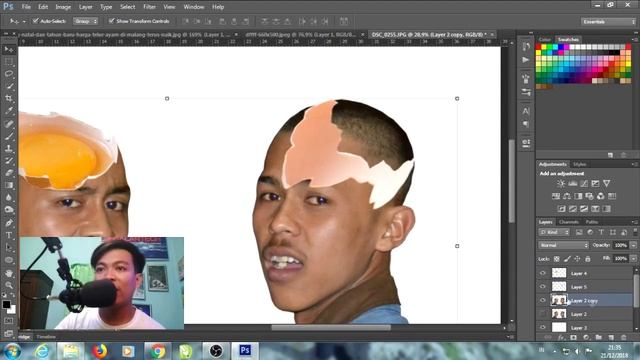Select the Move tool

(9, 50)
